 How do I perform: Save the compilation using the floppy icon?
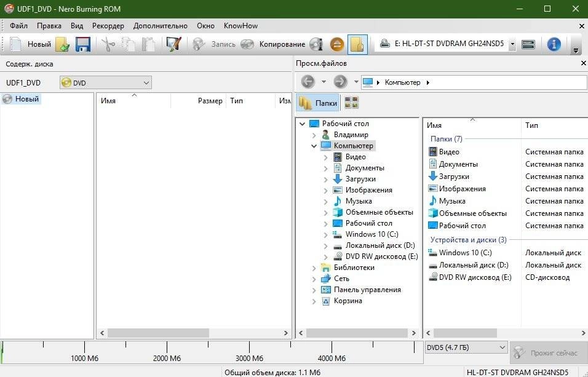(x=83, y=44)
